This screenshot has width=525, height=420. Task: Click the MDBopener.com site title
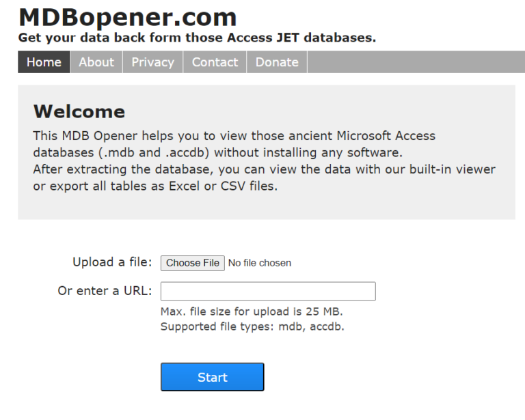[128, 17]
